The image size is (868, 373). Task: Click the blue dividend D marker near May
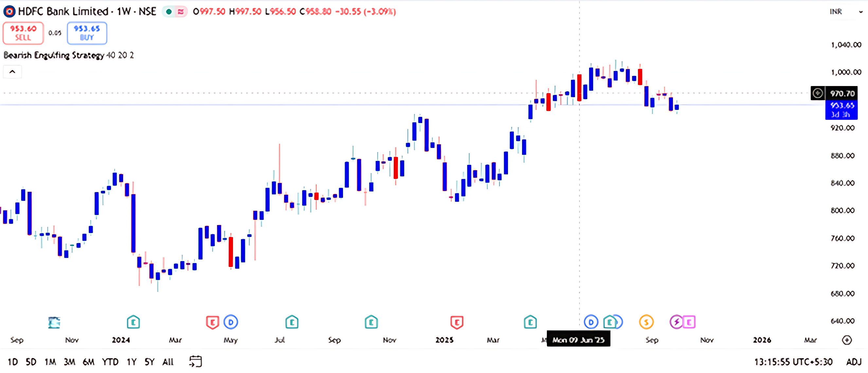coord(231,322)
